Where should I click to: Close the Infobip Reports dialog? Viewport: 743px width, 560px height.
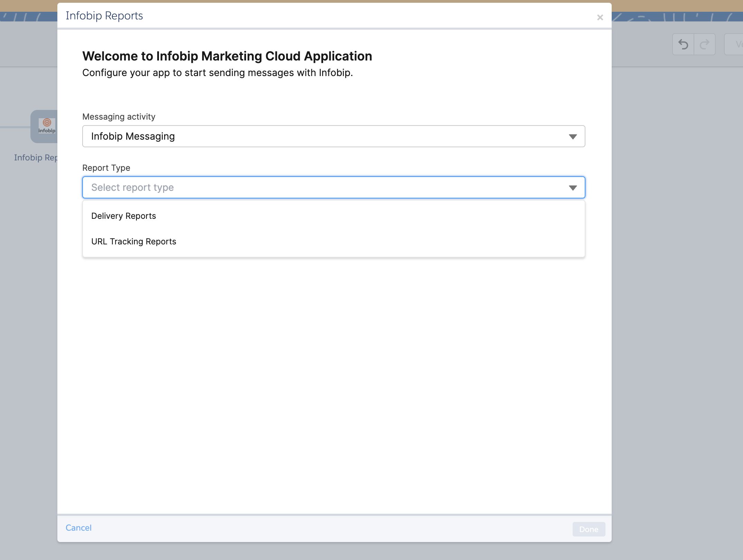pos(600,17)
